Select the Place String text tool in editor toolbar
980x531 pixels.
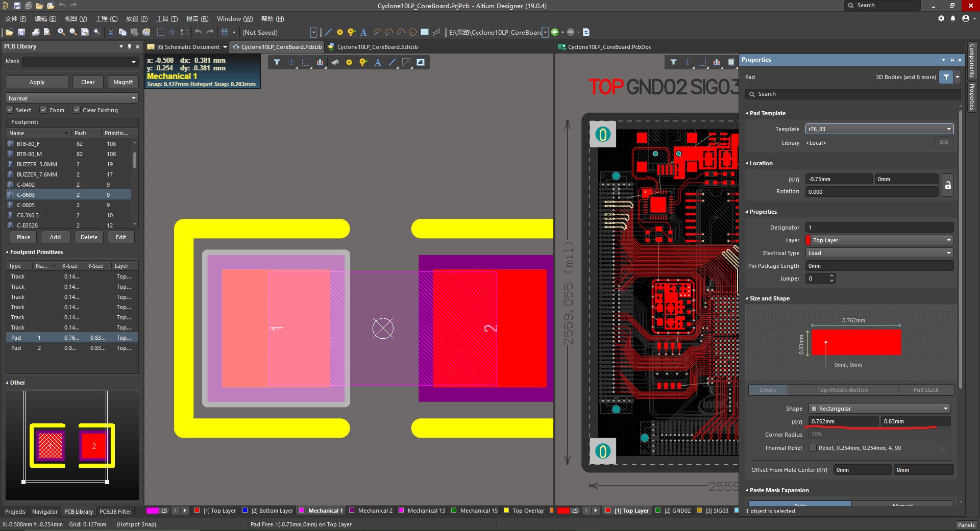[x=378, y=62]
